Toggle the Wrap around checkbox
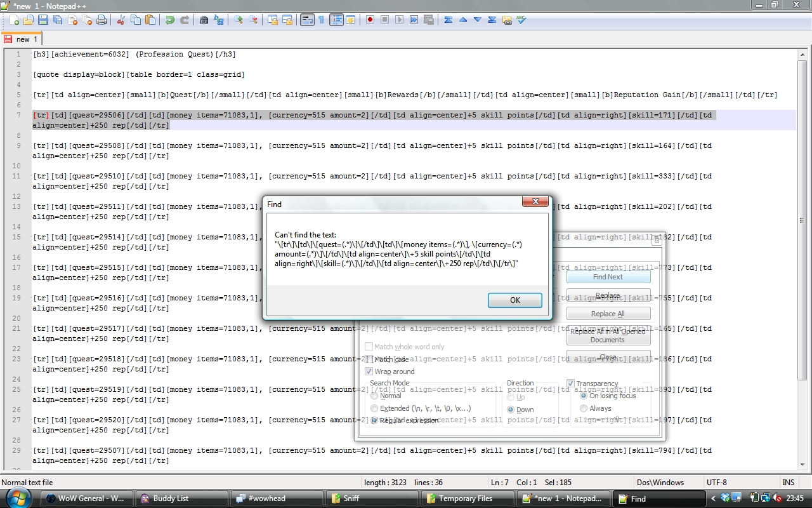812x508 pixels. 369,371
